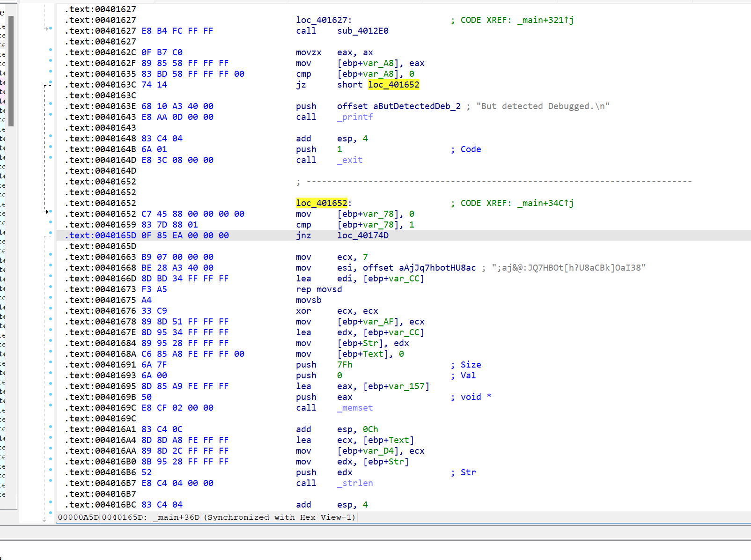Click the "; Code" comment
The width and height of the screenshot is (751, 560).
pyautogui.click(x=466, y=149)
